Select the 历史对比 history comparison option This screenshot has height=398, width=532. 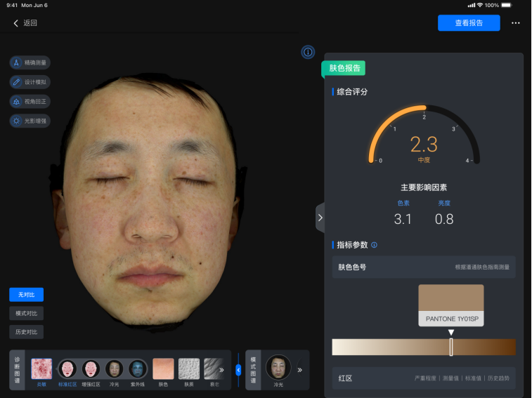27,332
